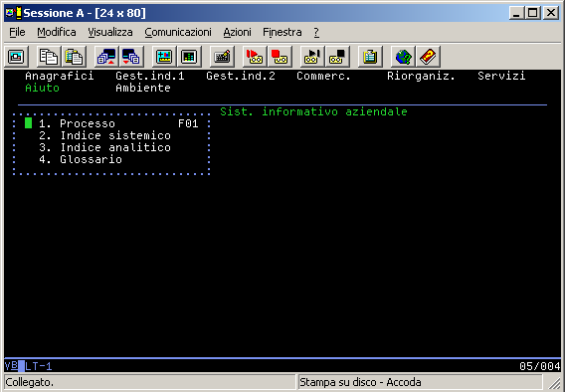Click the globe Help index icon
The image size is (565, 392).
tap(403, 57)
